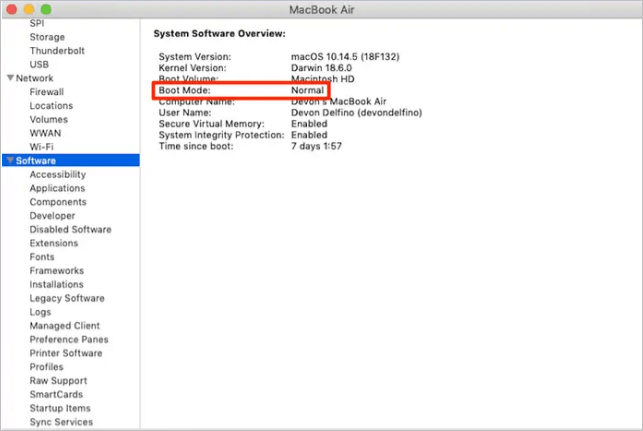
Task: Select Storage in the sidebar
Action: [x=47, y=37]
